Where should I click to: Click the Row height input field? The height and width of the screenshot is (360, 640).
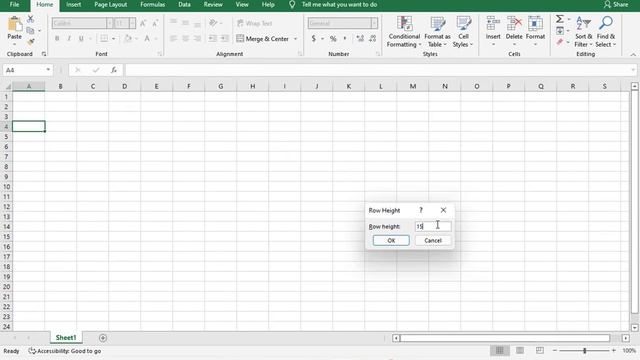click(433, 226)
